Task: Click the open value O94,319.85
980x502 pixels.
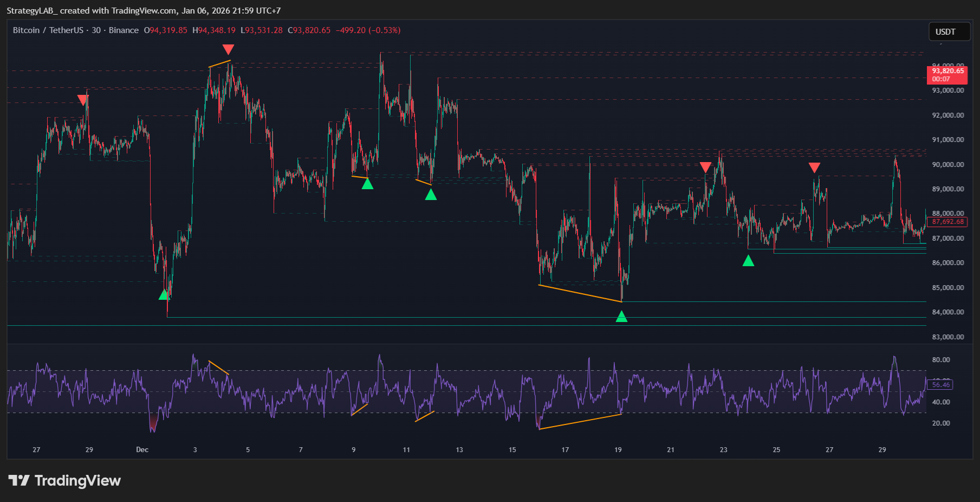Action: tap(165, 30)
